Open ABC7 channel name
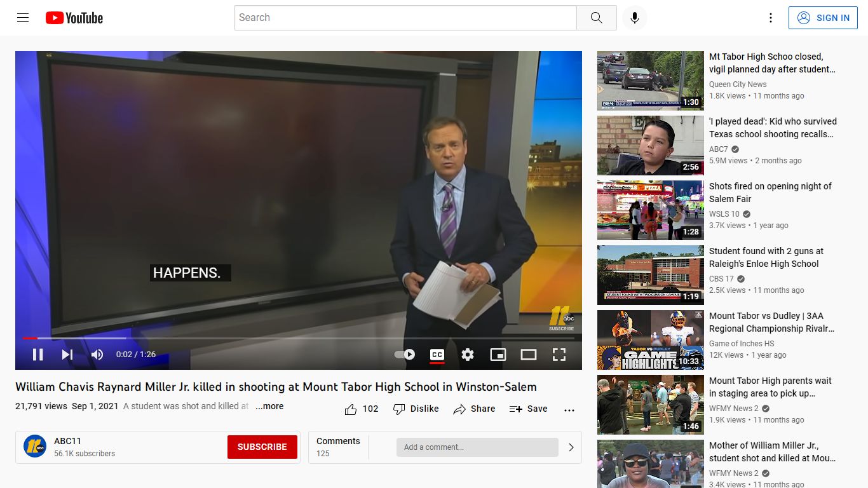Image resolution: width=868 pixels, height=488 pixels. coord(719,149)
